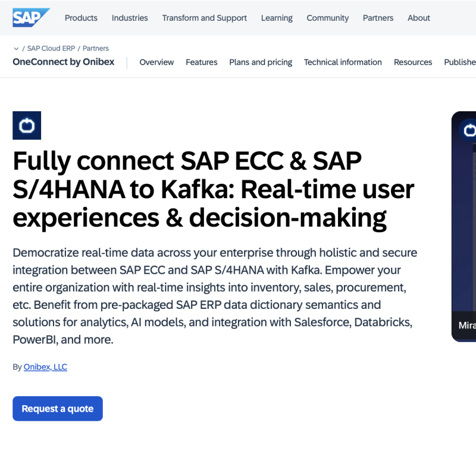This screenshot has height=476, width=476.
Task: Open the About menu
Action: [418, 18]
